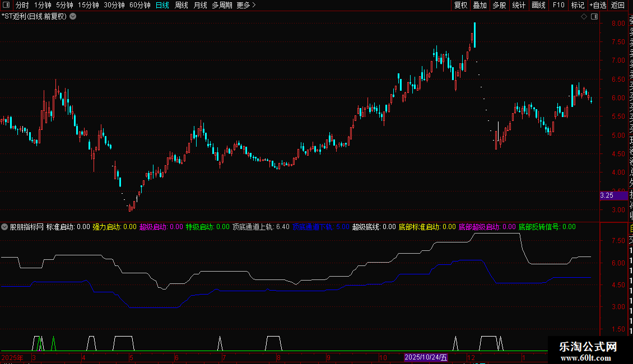Switch to 周线 weekly chart
633x364 pixels.
coord(181,5)
